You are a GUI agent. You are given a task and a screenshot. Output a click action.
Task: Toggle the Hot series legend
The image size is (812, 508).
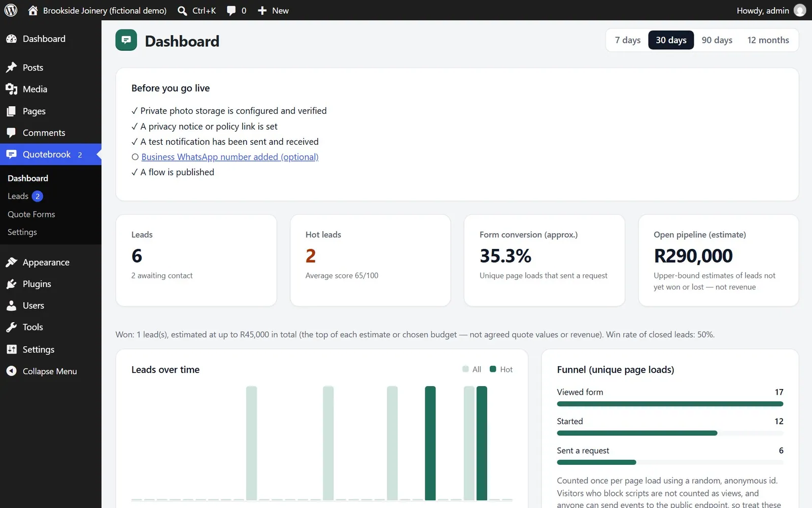(501, 369)
